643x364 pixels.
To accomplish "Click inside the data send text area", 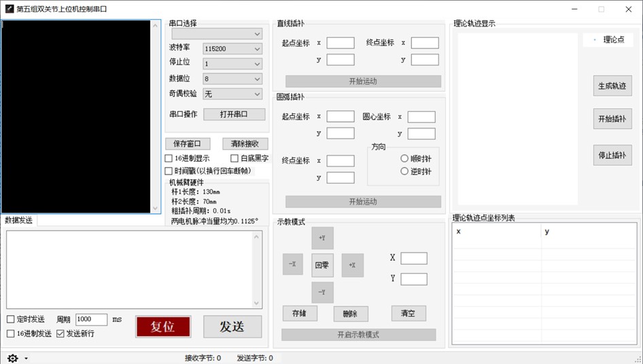I will click(x=130, y=270).
